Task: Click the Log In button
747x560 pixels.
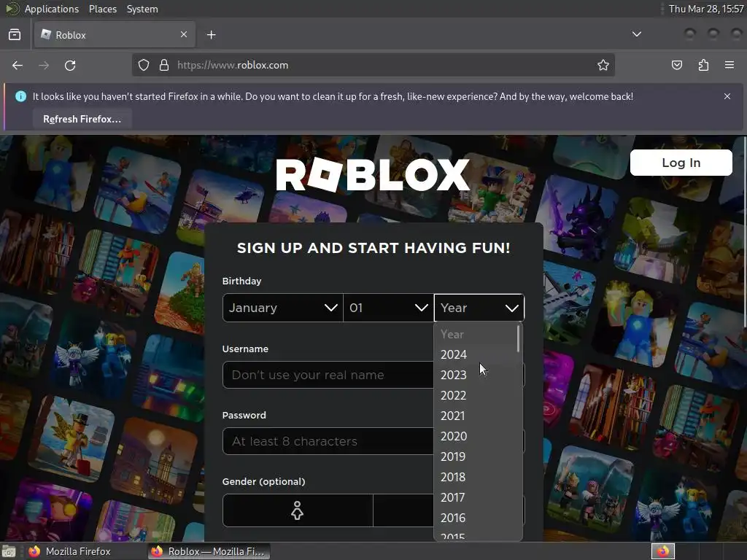Action: pos(681,163)
